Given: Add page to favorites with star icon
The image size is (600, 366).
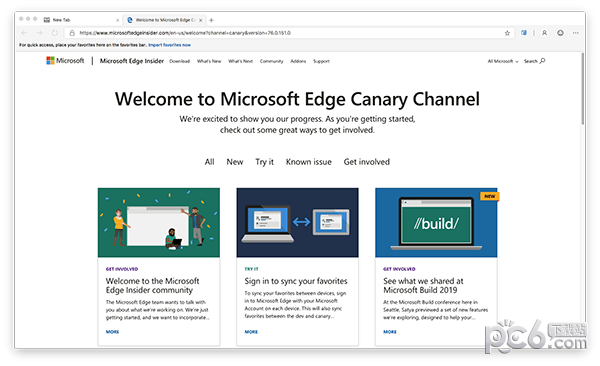Looking at the screenshot, I should point(507,33).
